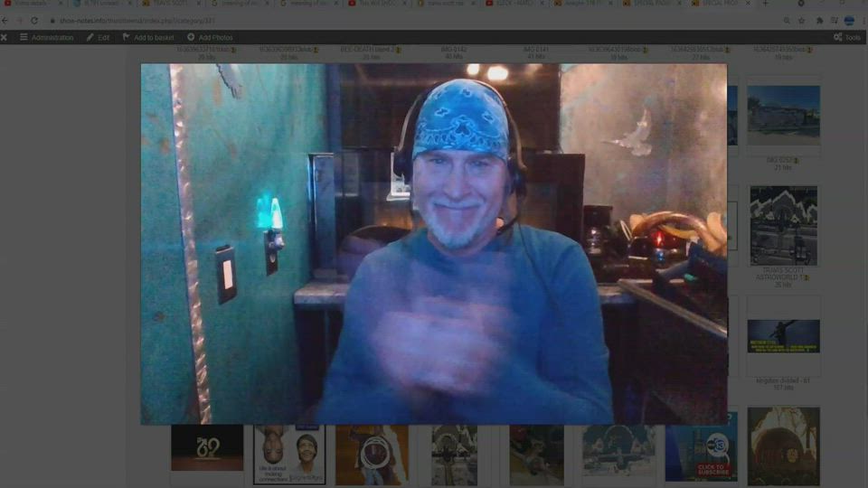Click the Add Photos plus icon
This screenshot has height=488, width=868.
click(192, 37)
